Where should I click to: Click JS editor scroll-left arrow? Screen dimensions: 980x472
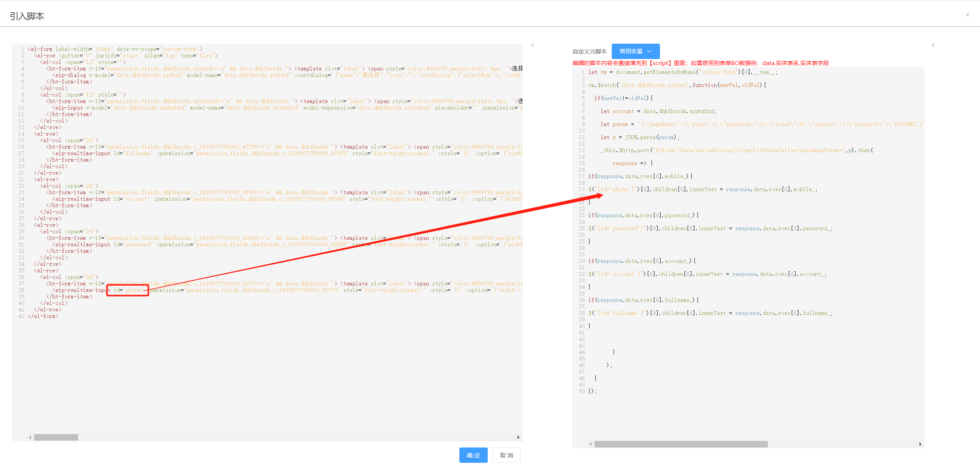591,444
